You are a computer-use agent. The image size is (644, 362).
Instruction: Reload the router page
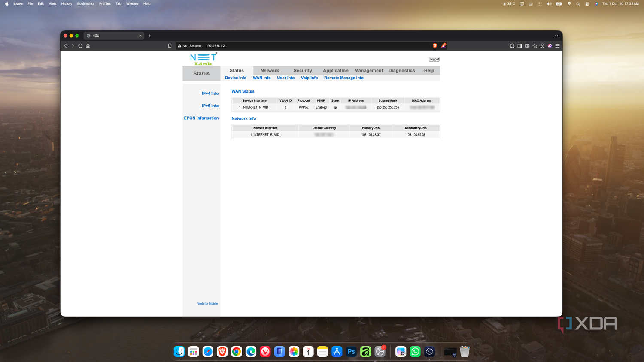coord(80,46)
